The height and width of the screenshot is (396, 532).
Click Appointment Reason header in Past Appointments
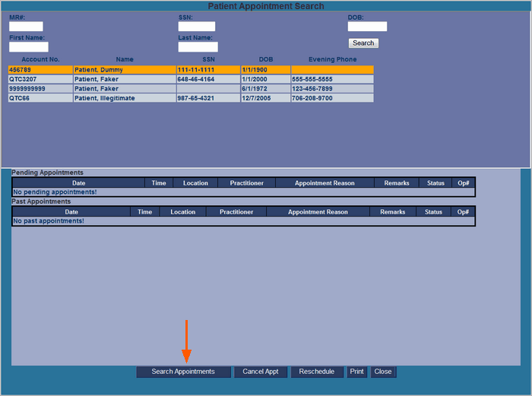coord(318,212)
